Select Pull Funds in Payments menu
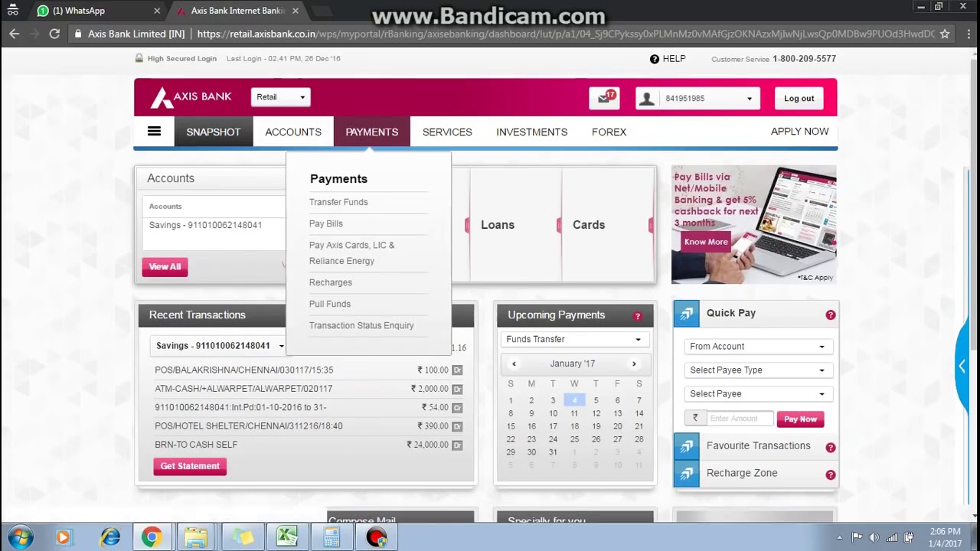This screenshot has height=551, width=980. 330,304
